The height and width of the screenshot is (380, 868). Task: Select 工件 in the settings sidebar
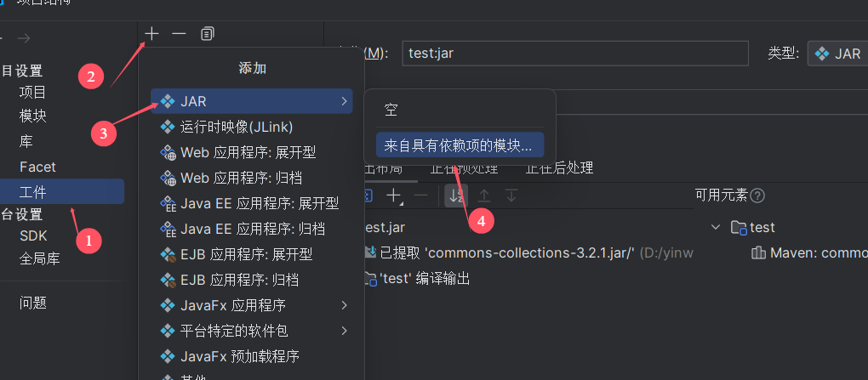tap(62, 191)
